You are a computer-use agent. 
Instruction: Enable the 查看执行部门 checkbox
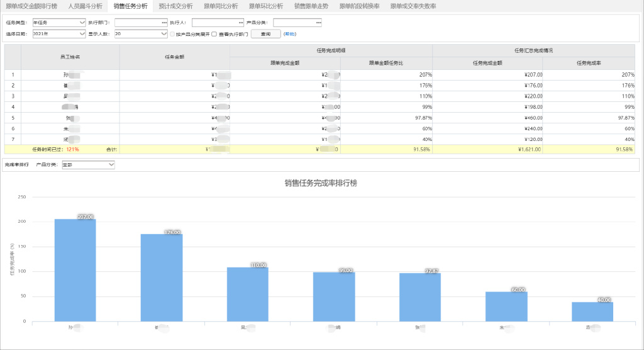coord(214,34)
